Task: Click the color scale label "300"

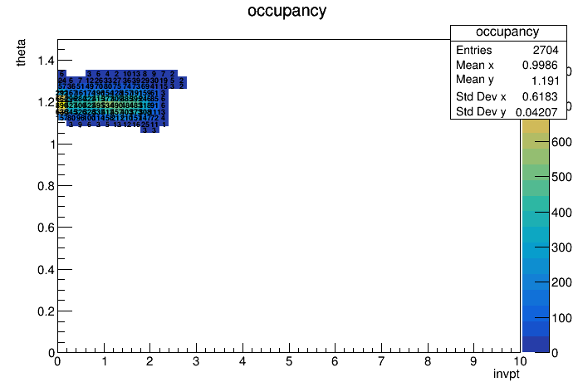Action: click(x=561, y=247)
